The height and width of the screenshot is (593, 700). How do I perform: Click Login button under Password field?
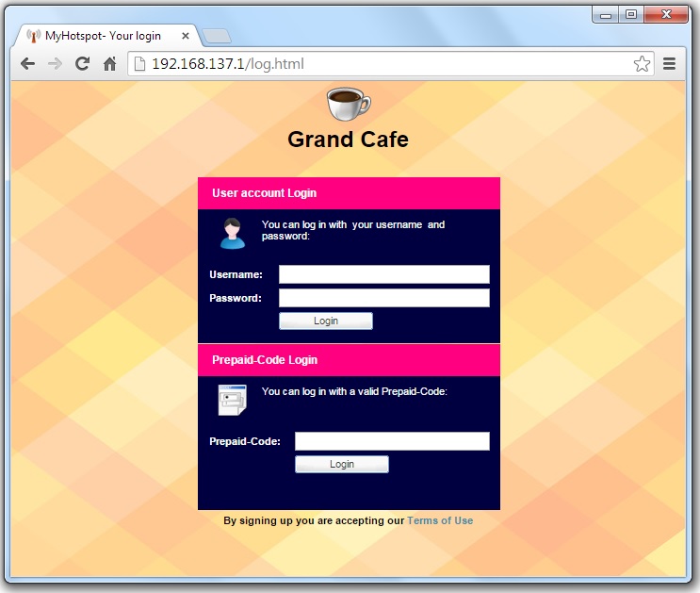[x=326, y=321]
